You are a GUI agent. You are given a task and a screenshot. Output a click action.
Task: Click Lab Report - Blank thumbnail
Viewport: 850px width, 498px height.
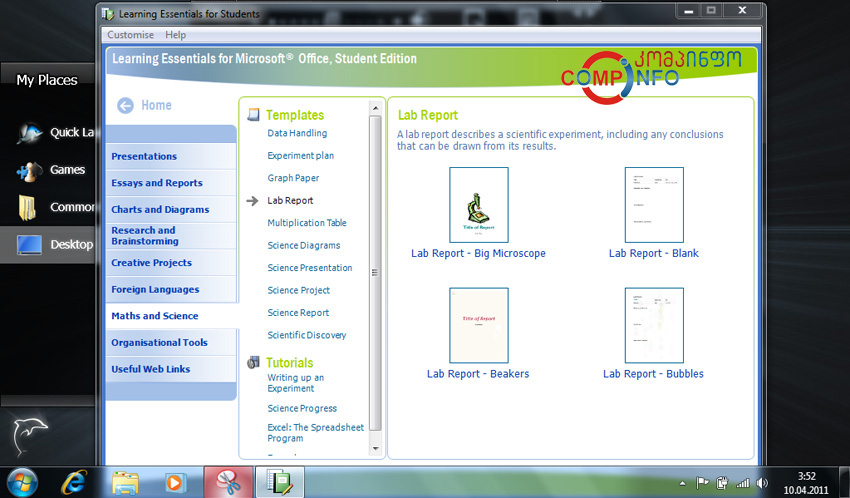click(654, 205)
